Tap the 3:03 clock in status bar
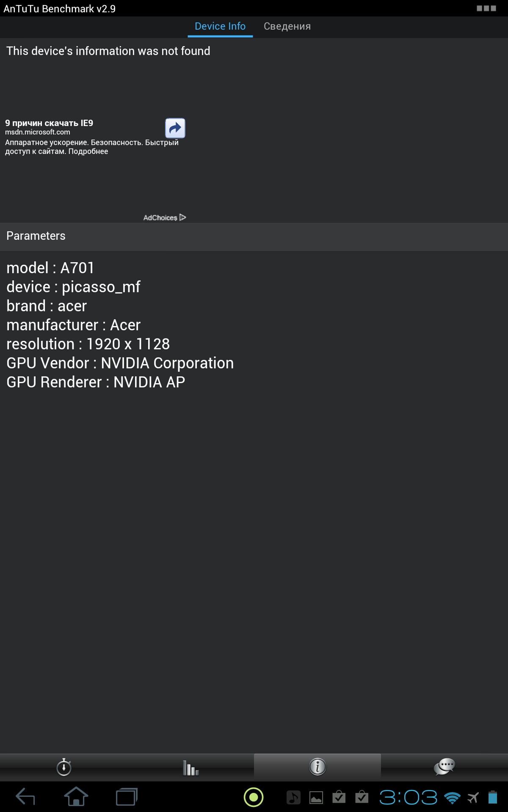The height and width of the screenshot is (812, 508). tap(408, 798)
